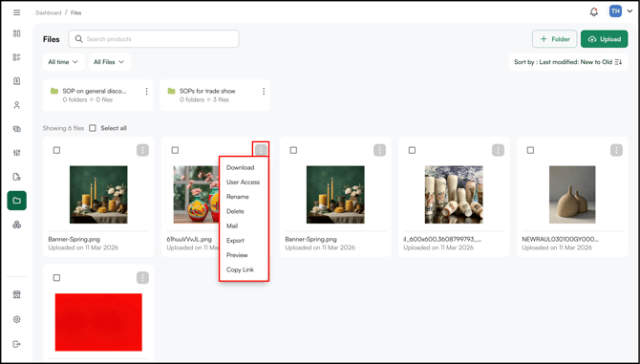The height and width of the screenshot is (364, 640).
Task: Open the sliders icon in sidebar
Action: click(17, 153)
